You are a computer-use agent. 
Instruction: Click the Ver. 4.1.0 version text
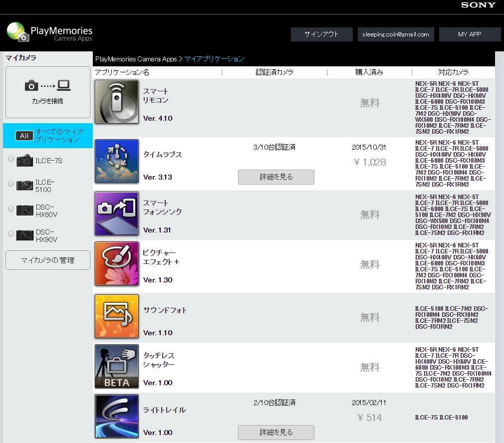(158, 119)
